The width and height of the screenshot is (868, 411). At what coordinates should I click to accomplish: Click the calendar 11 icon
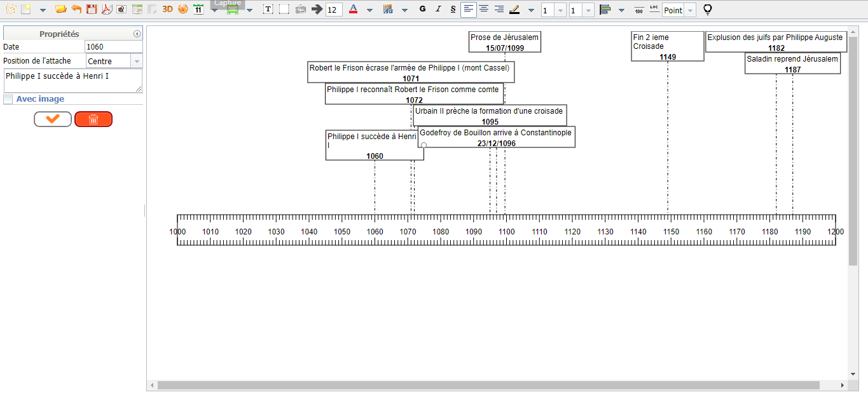point(198,10)
